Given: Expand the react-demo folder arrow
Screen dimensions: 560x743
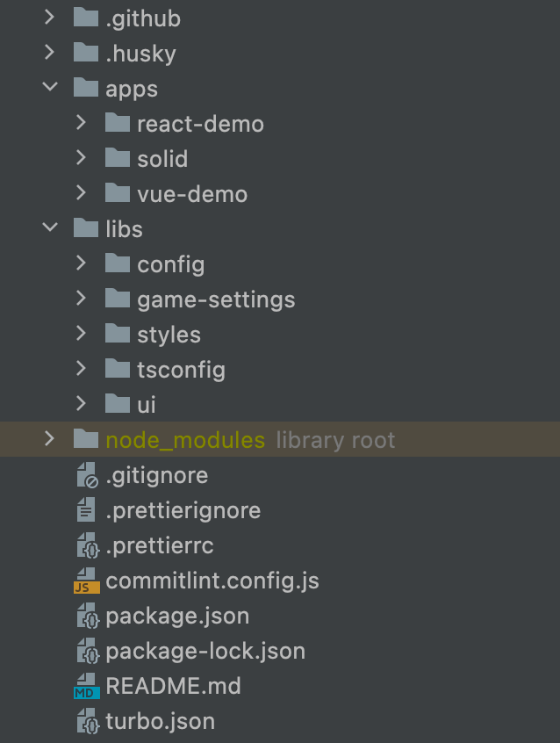Looking at the screenshot, I should tap(82, 123).
